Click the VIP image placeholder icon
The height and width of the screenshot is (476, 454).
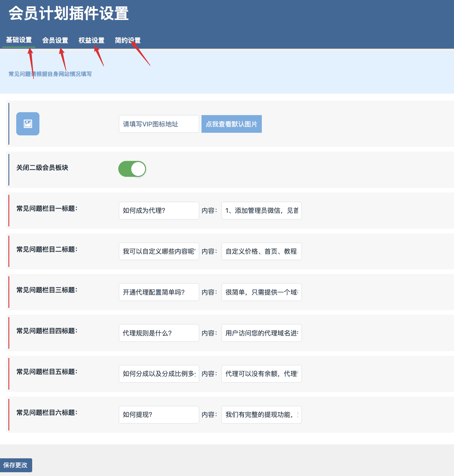28,124
